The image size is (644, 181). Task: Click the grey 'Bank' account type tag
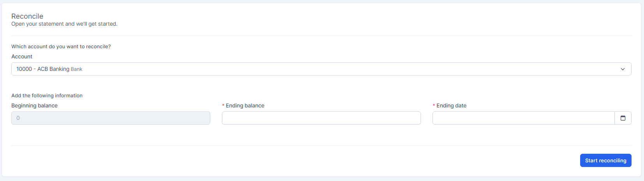(77, 69)
